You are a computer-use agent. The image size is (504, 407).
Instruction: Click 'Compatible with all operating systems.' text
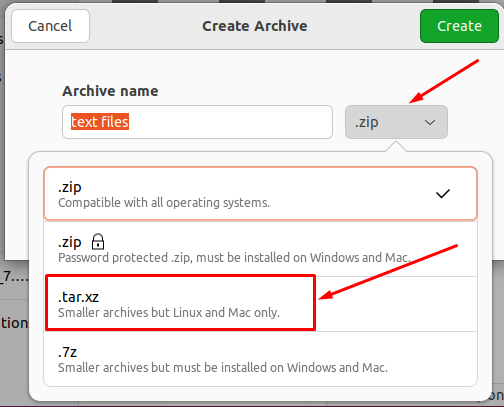click(x=164, y=203)
